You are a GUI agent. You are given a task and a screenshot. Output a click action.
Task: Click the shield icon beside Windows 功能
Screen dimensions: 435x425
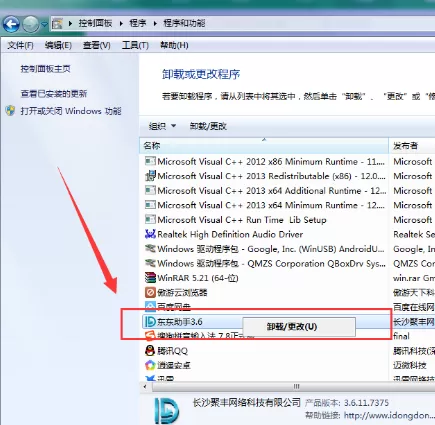tap(11, 111)
